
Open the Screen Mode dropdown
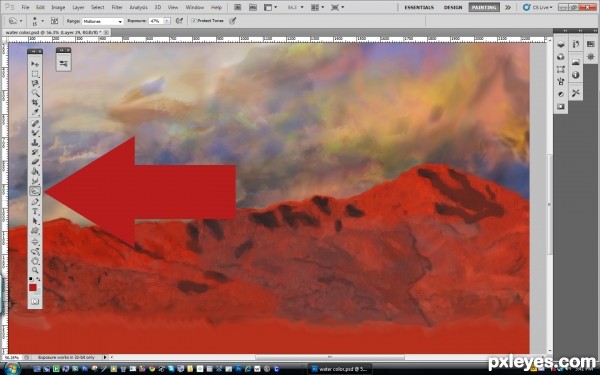(x=337, y=7)
